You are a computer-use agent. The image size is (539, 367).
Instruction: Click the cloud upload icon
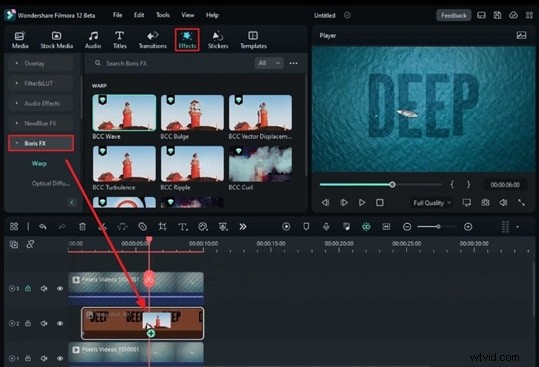pyautogui.click(x=513, y=15)
